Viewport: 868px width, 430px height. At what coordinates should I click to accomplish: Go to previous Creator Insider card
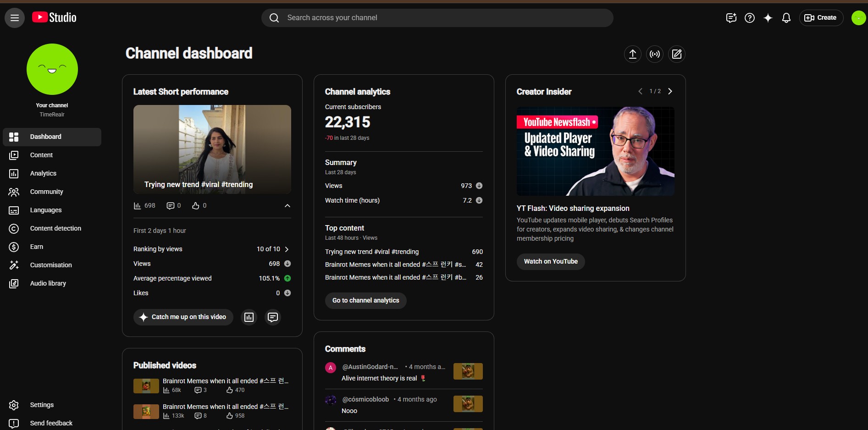tap(641, 91)
